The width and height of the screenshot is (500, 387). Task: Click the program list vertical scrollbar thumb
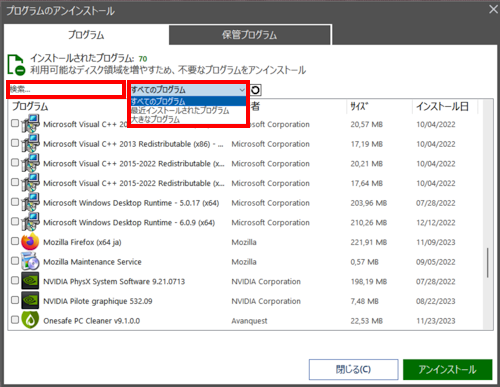(487, 263)
